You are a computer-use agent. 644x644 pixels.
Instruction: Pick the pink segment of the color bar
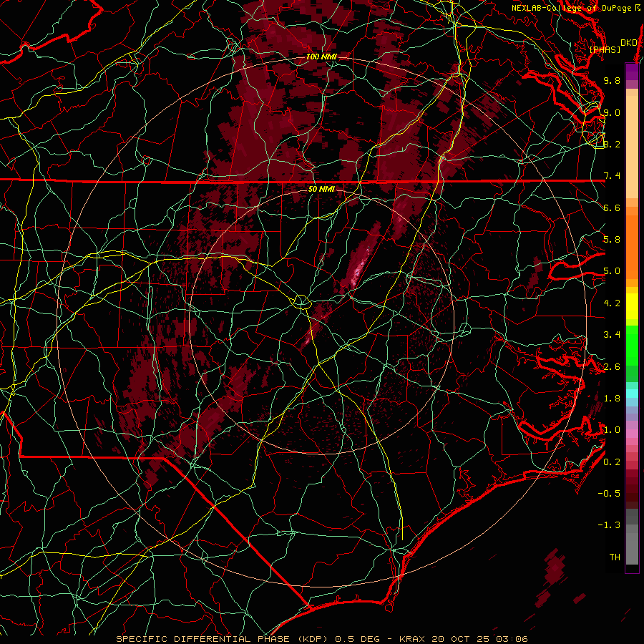(632, 434)
